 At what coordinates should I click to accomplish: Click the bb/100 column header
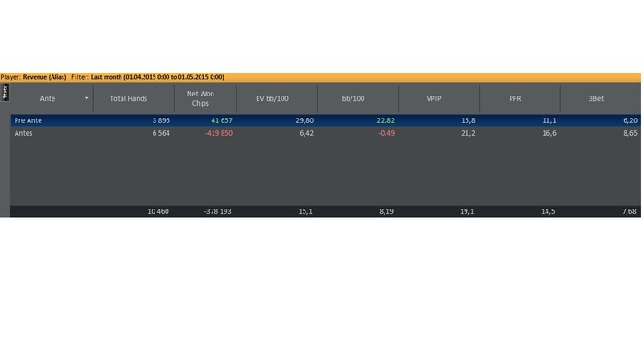pos(352,99)
